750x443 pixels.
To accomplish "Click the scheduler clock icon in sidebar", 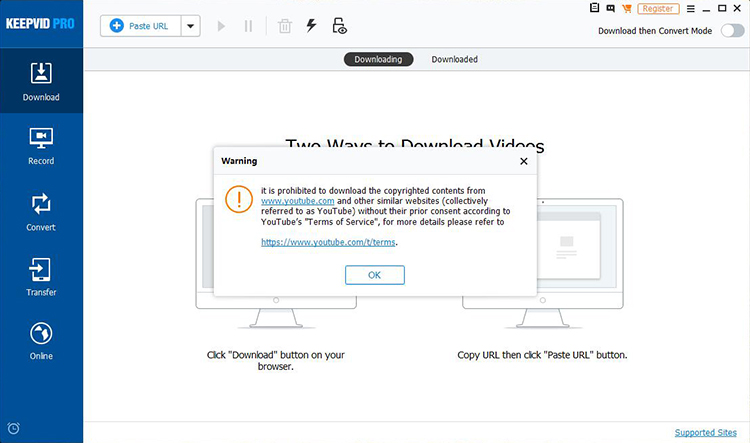I will tap(13, 428).
